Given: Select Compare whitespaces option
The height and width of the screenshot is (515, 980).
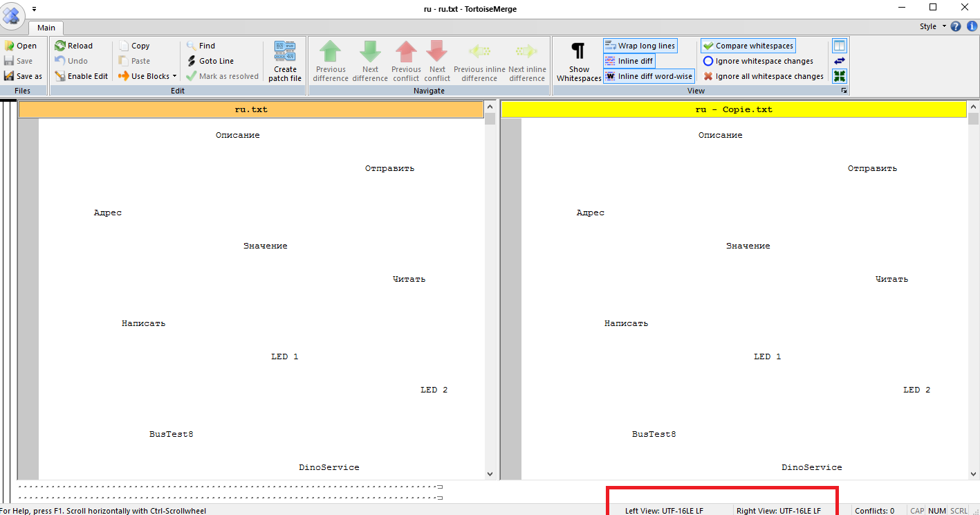Looking at the screenshot, I should click(x=748, y=46).
